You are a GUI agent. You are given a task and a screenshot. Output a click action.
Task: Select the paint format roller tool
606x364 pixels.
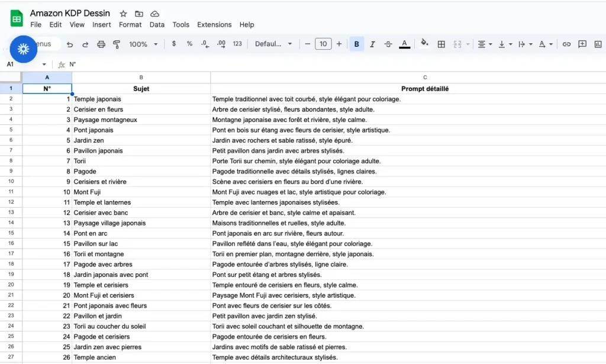point(116,44)
